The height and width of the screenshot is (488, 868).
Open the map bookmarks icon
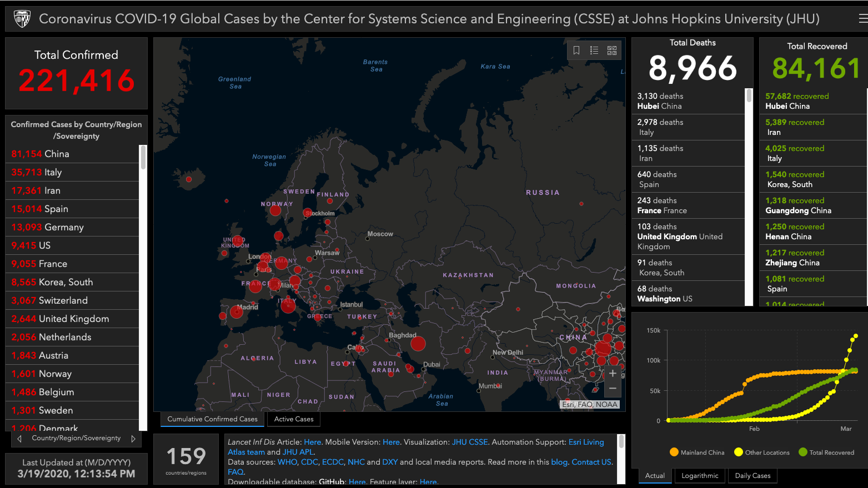coord(576,50)
